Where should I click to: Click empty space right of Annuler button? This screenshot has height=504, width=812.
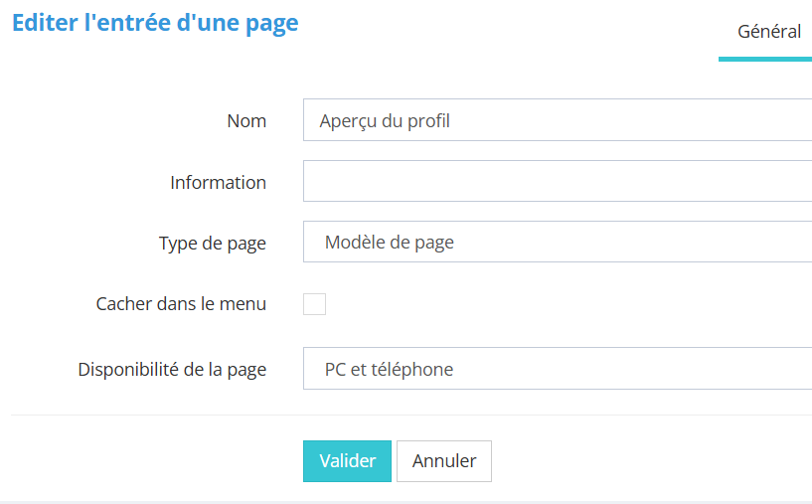tap(646, 461)
